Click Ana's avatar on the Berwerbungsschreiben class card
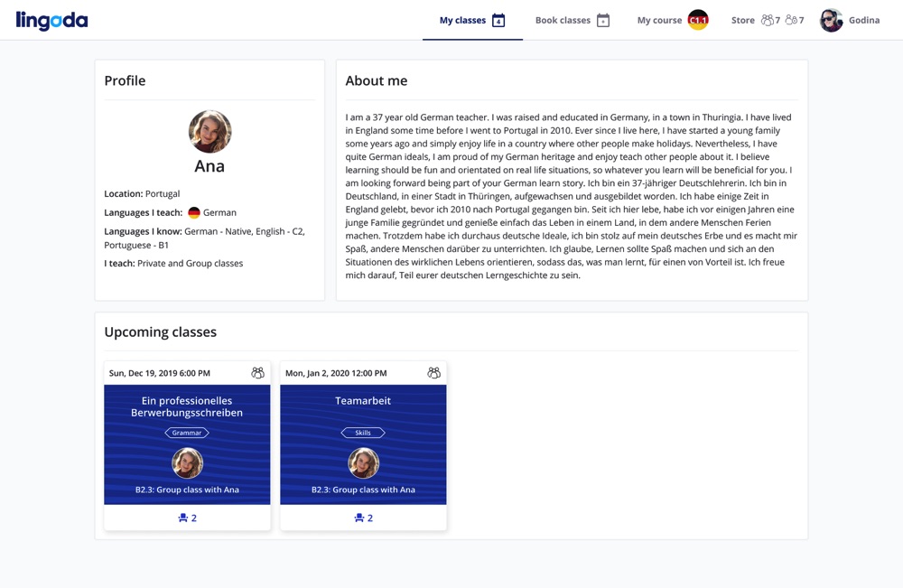The image size is (903, 588). tap(188, 463)
